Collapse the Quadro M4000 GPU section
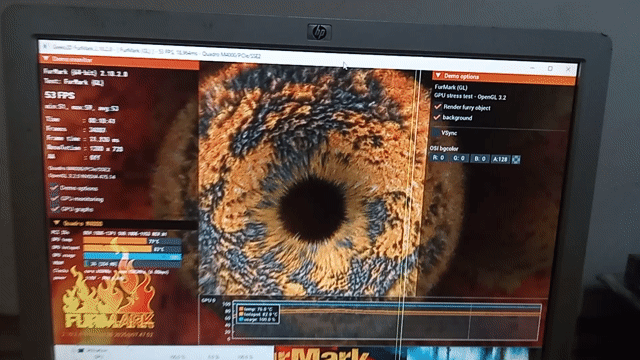 coord(57,223)
